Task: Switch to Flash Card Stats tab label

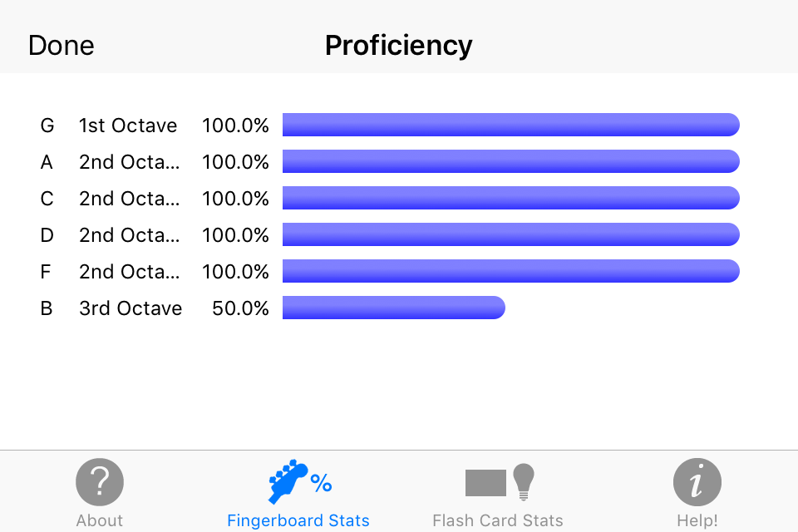Action: tap(498, 520)
